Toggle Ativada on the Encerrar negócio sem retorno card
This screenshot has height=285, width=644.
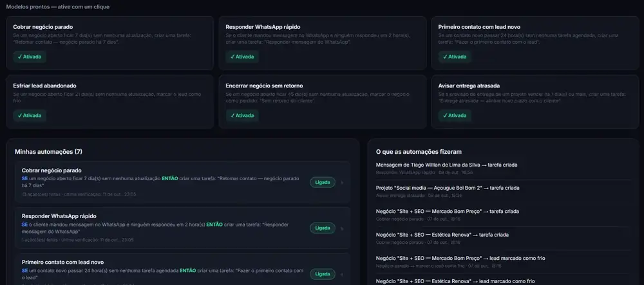point(242,115)
